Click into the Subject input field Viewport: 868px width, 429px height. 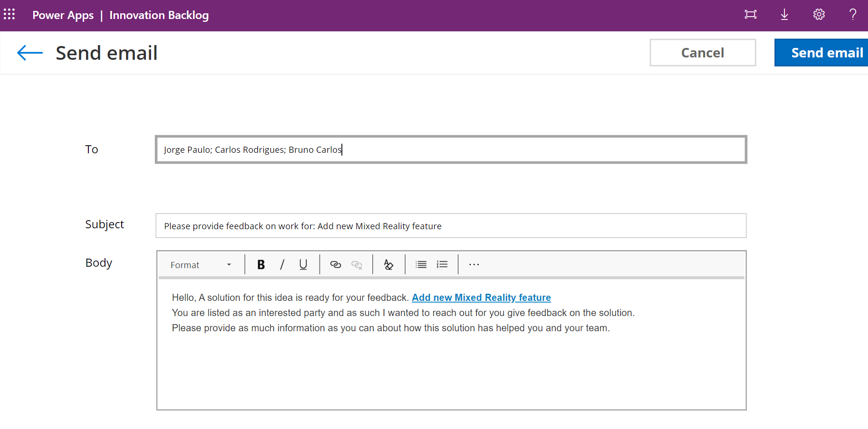450,226
